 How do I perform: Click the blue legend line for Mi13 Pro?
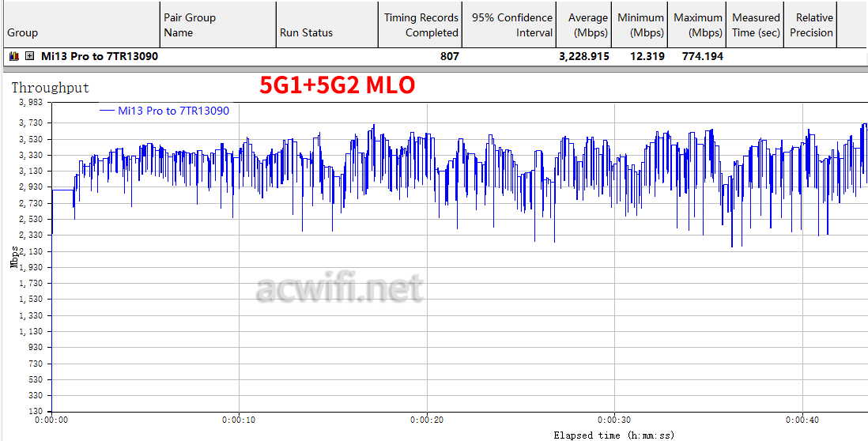[107, 111]
